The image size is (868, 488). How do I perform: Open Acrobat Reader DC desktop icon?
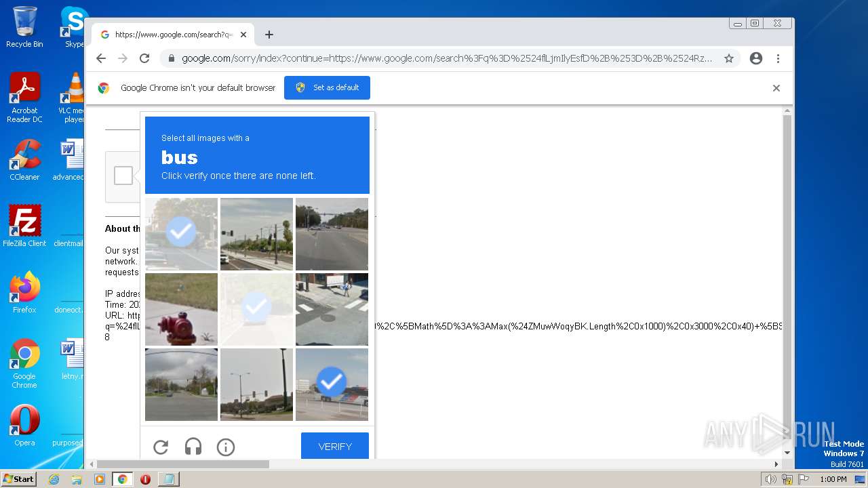[x=24, y=98]
